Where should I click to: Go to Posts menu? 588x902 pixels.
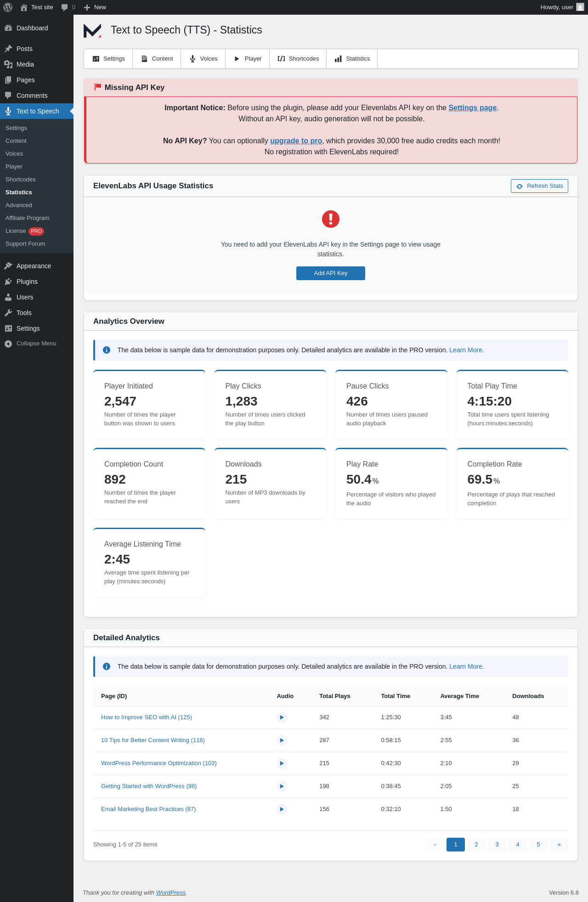(x=37, y=49)
